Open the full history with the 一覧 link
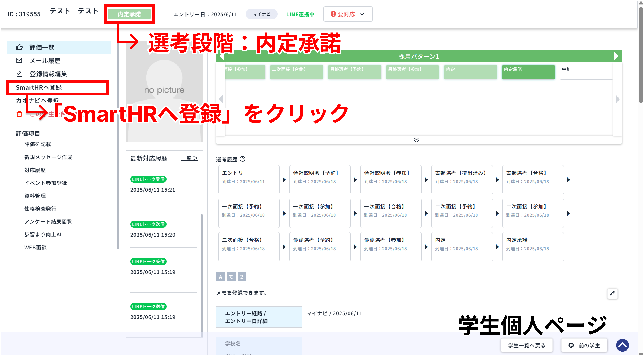 [x=189, y=158]
